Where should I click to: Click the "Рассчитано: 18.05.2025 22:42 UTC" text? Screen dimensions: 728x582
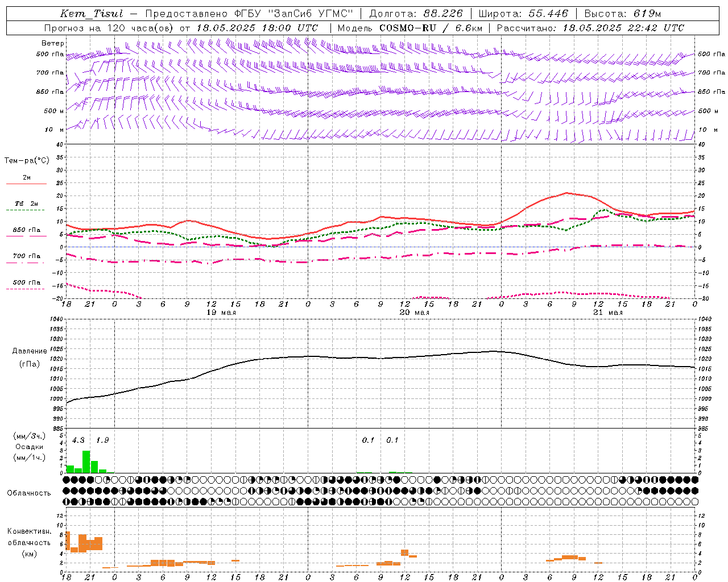click(x=590, y=28)
